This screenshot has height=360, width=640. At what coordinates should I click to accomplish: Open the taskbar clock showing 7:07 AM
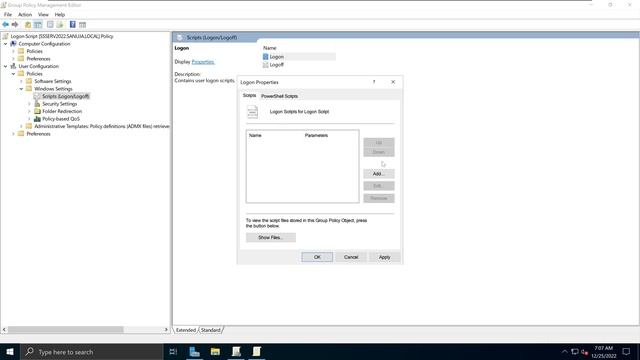[x=604, y=351]
